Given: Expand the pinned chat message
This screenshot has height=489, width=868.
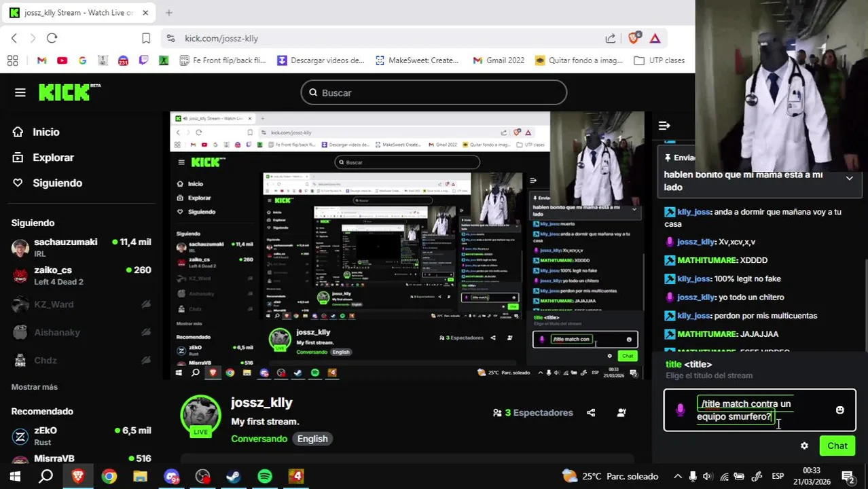Looking at the screenshot, I should 849,179.
